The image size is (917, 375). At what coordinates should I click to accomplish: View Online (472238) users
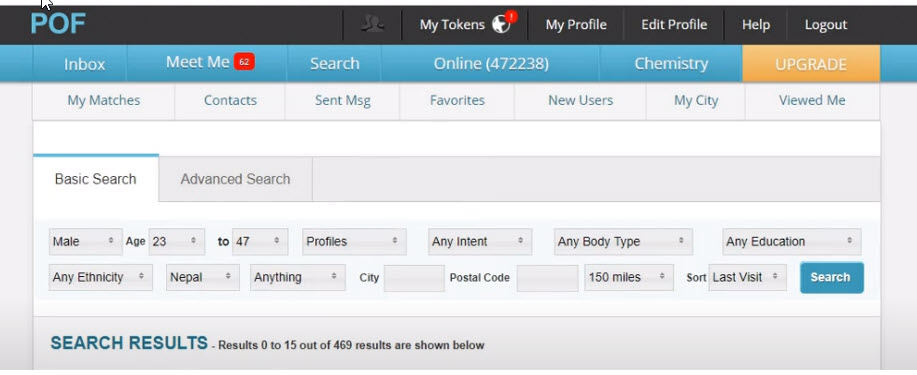click(491, 64)
